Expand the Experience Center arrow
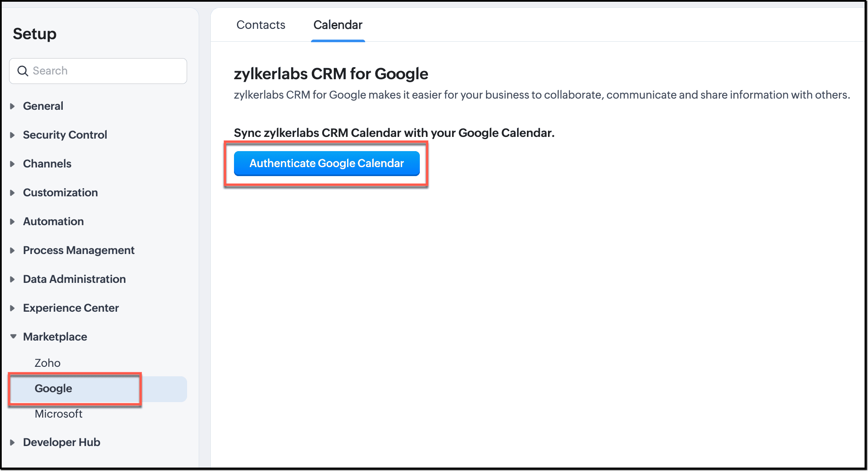The image size is (868, 471). click(x=12, y=308)
